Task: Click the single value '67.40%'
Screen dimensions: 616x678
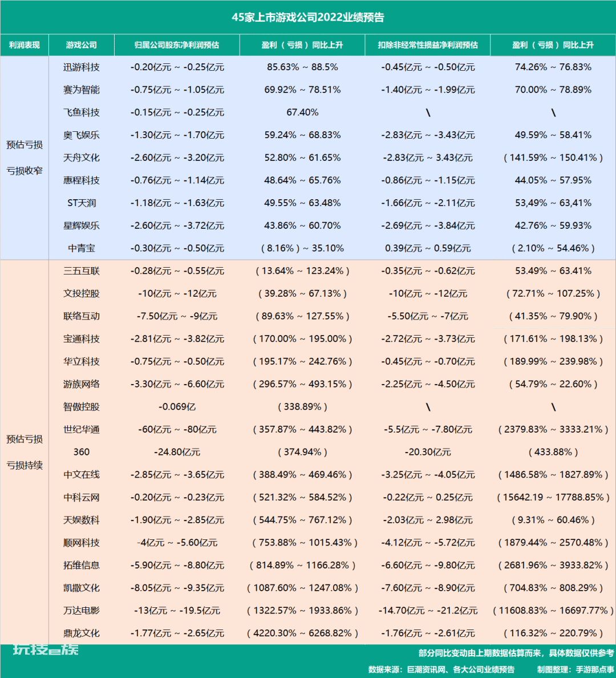Action: [x=302, y=112]
